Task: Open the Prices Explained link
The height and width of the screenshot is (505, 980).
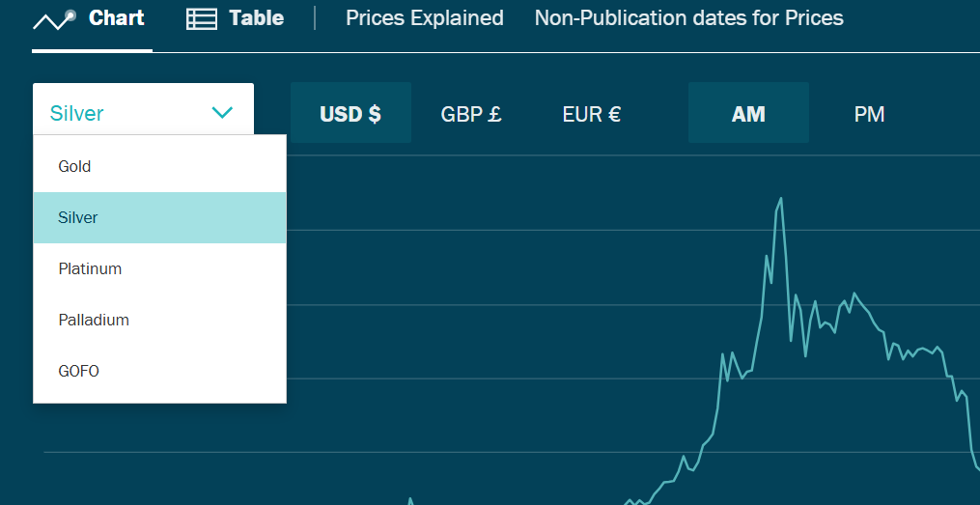Action: click(x=425, y=18)
